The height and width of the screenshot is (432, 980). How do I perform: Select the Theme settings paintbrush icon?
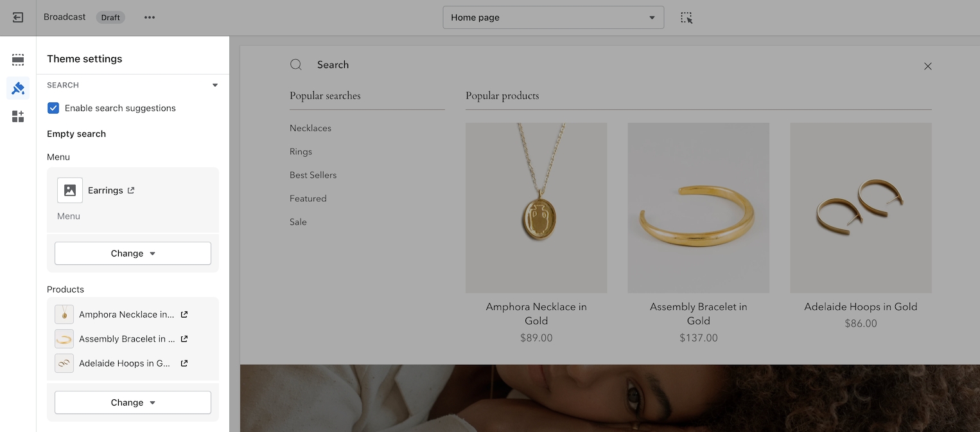18,88
